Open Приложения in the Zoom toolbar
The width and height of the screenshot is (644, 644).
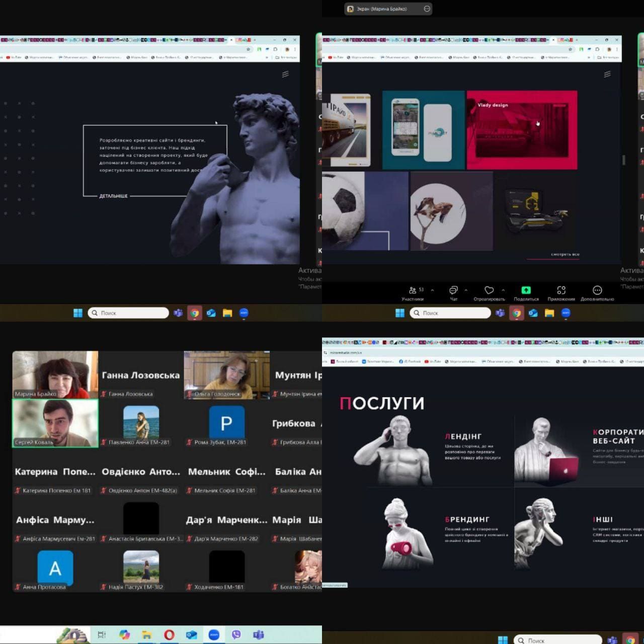[561, 293]
